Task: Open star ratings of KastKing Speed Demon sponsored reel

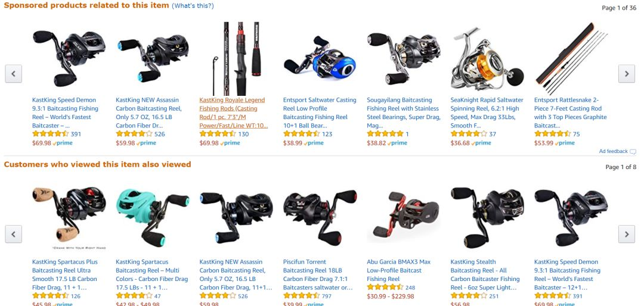Action: click(x=51, y=134)
